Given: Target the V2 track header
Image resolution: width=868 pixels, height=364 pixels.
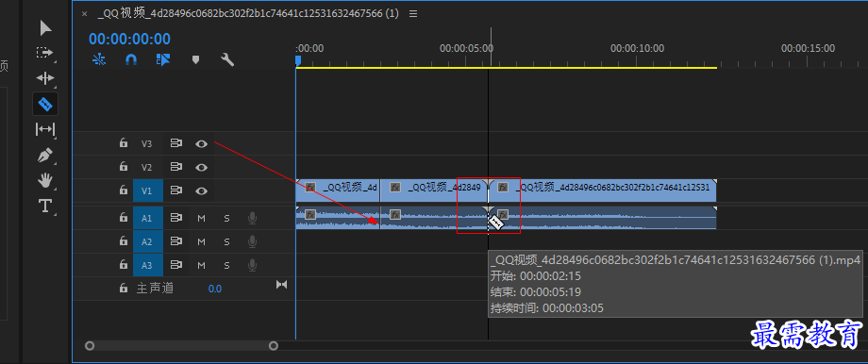Looking at the screenshot, I should tap(146, 167).
